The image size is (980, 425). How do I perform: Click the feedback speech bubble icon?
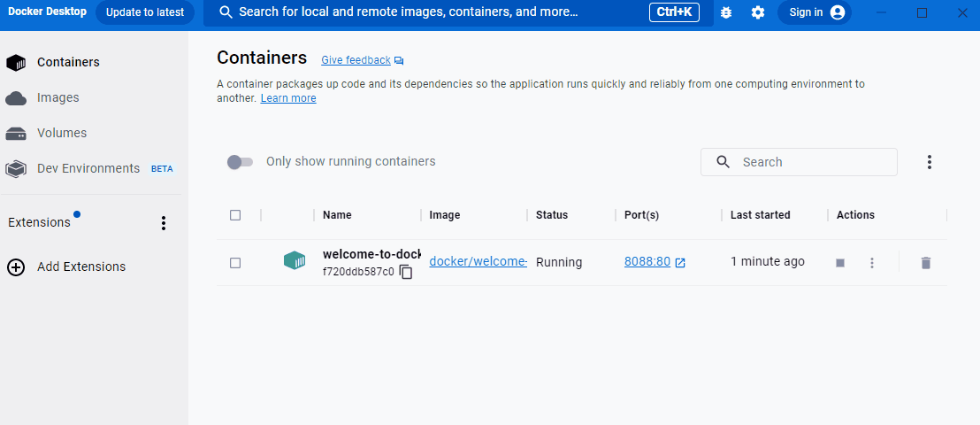click(399, 61)
